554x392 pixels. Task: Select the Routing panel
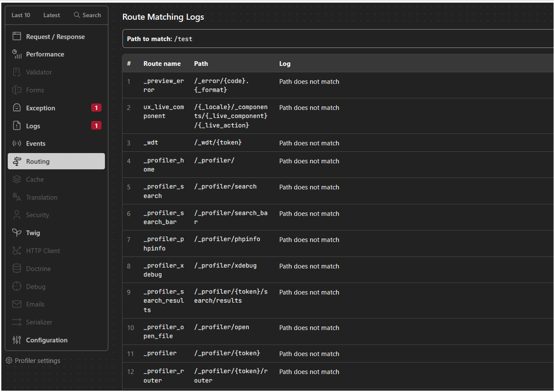tap(37, 161)
